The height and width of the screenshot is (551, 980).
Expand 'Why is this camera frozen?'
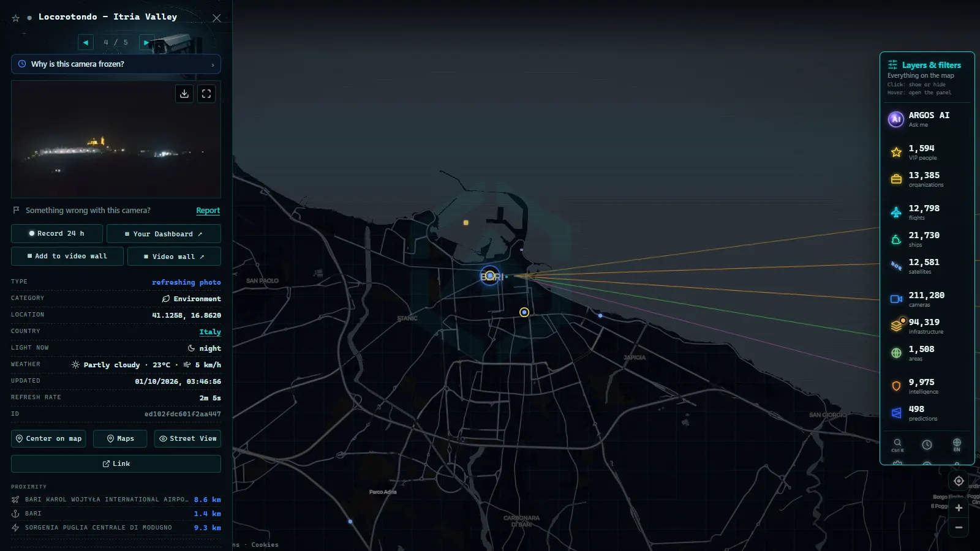pyautogui.click(x=116, y=64)
